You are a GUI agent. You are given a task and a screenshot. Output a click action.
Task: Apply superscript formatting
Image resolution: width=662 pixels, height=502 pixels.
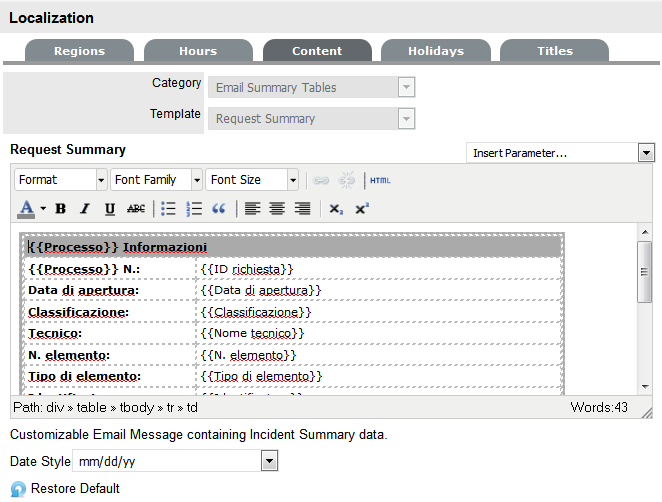pos(362,209)
